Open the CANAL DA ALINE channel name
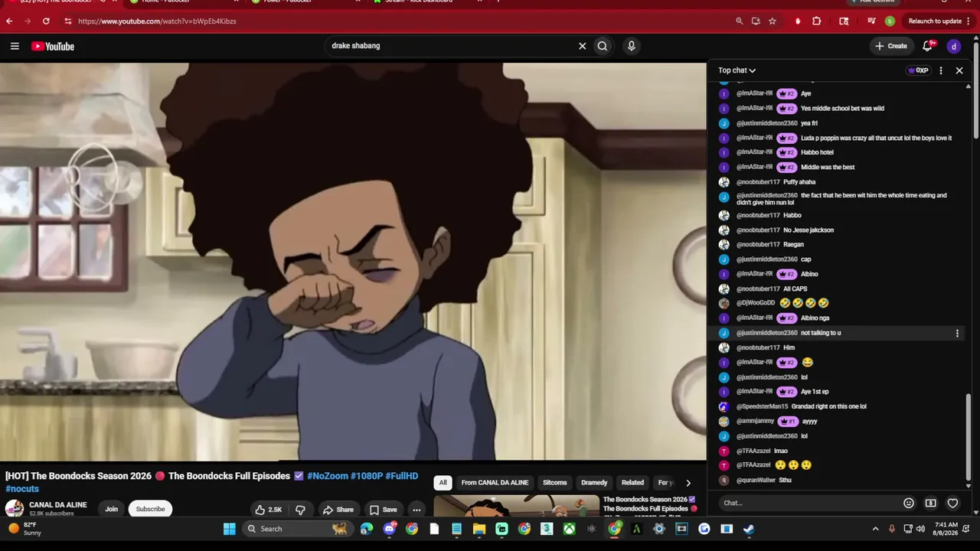Image resolution: width=980 pixels, height=551 pixels. (x=57, y=505)
